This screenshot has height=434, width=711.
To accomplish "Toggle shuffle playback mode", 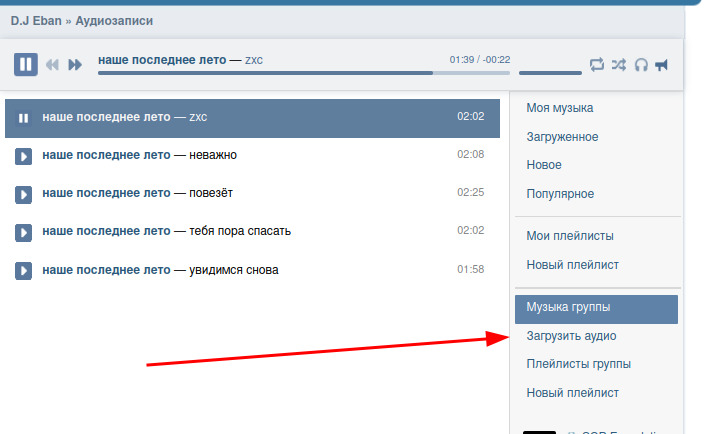I will click(619, 65).
